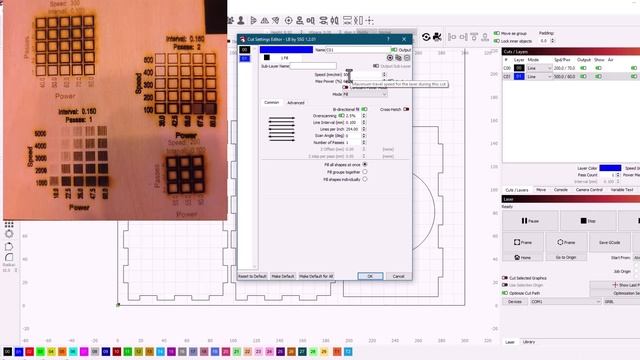Click the rubber-band circular Frame button
The height and width of the screenshot is (360, 640).
[566, 242]
